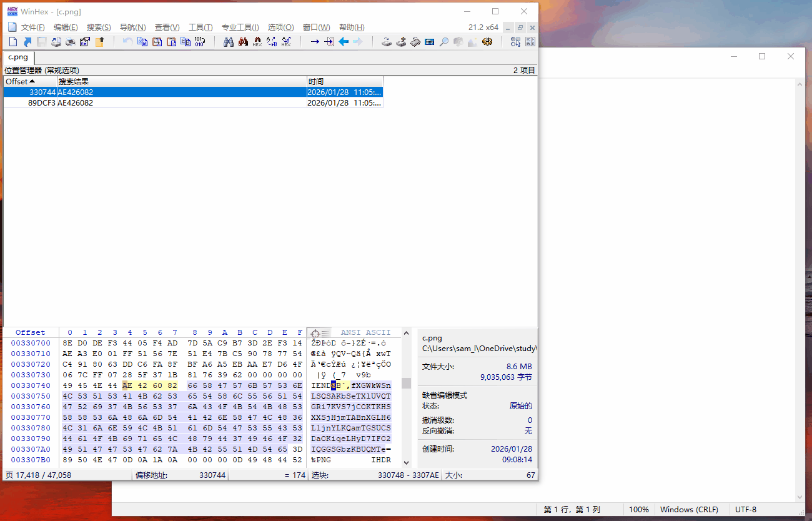Click the 搜索结果 column header

182,82
